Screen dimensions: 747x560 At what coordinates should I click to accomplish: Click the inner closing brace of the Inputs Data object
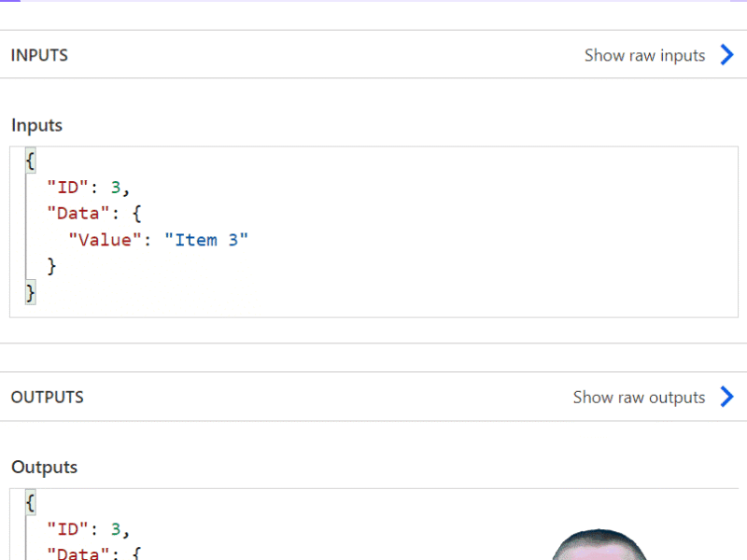51,266
